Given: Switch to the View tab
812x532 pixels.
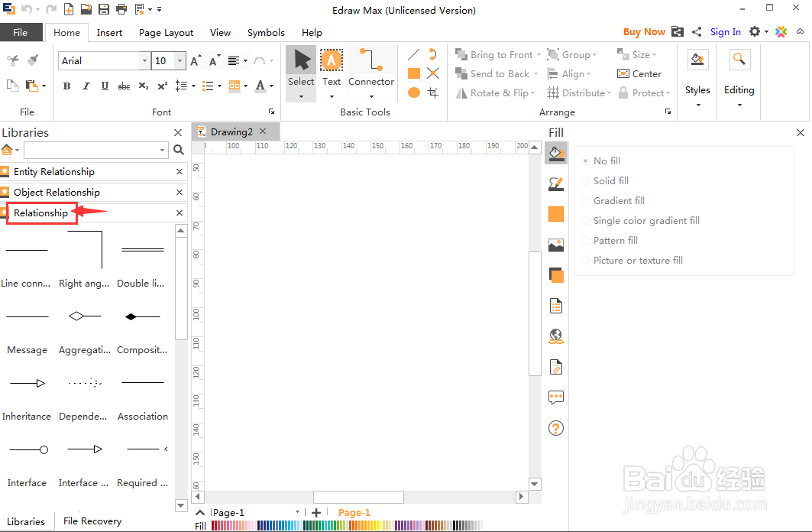Looking at the screenshot, I should [x=220, y=33].
